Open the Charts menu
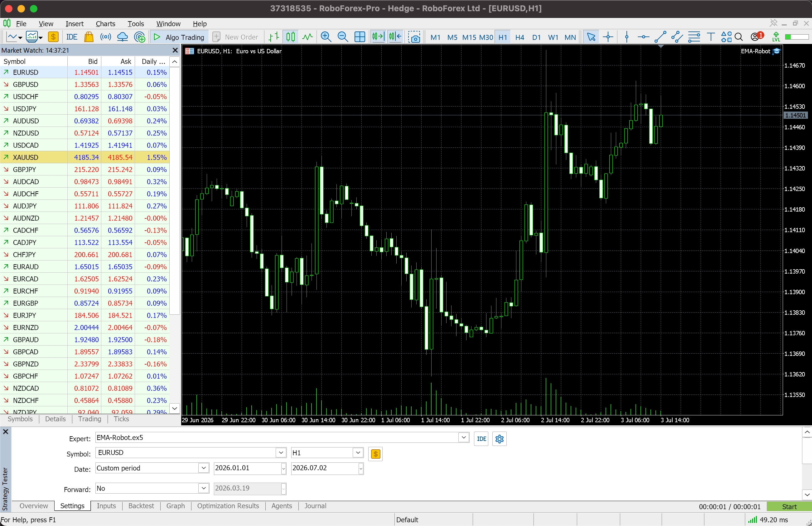Image resolution: width=812 pixels, height=526 pixels. [x=105, y=23]
